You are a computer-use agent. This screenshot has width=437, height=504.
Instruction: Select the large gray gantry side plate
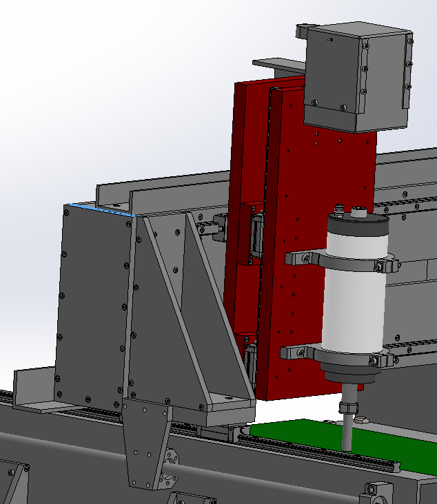tap(90, 303)
